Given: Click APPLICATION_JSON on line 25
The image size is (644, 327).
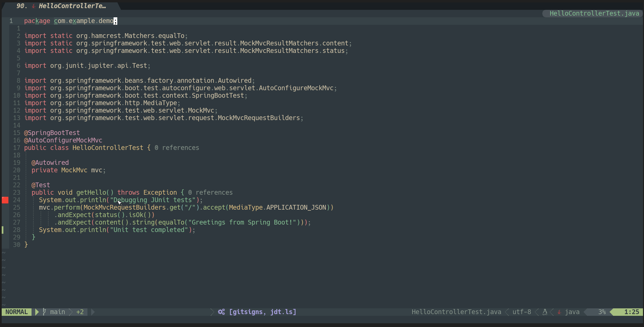Looking at the screenshot, I should [296, 207].
